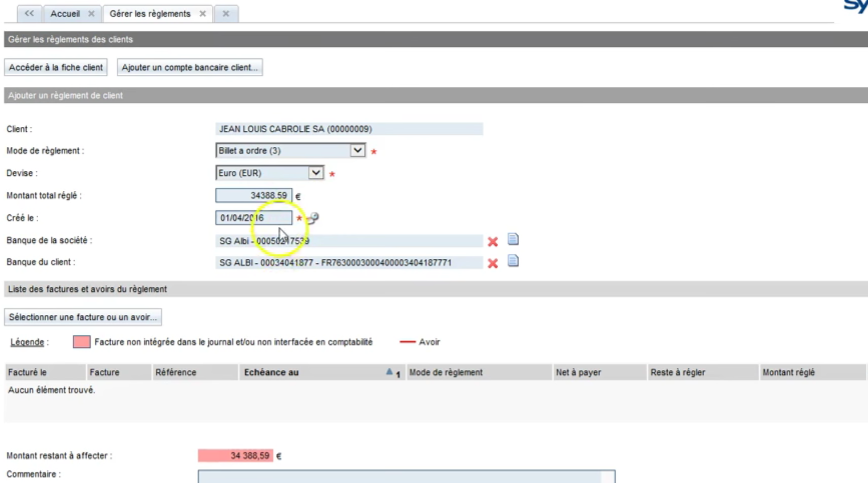Click the 'Gérer les règlements des clients' title bar

pyautogui.click(x=436, y=39)
